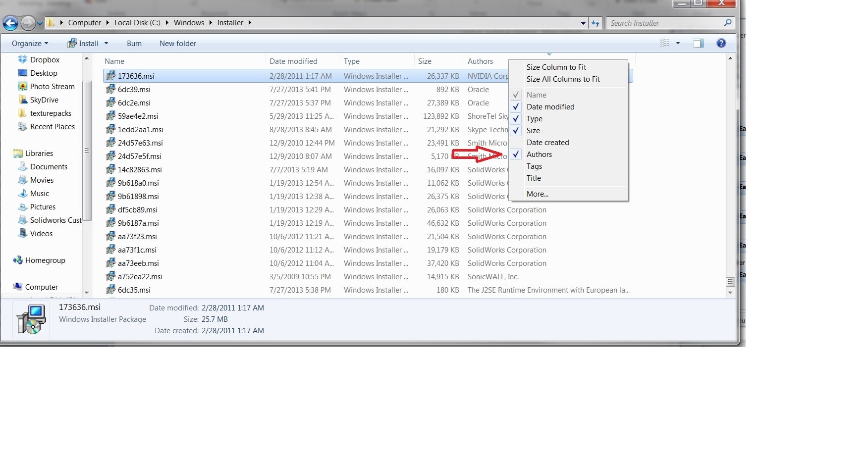868x459 pixels.
Task: Open the Organize dropdown menu
Action: click(30, 44)
